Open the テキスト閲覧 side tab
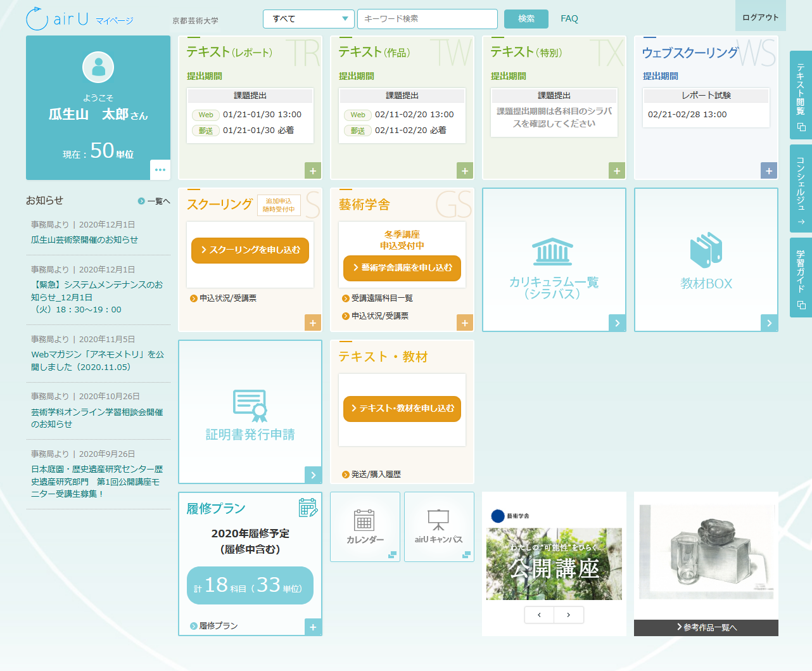Screen dimensions: 812x671 pos(801,95)
